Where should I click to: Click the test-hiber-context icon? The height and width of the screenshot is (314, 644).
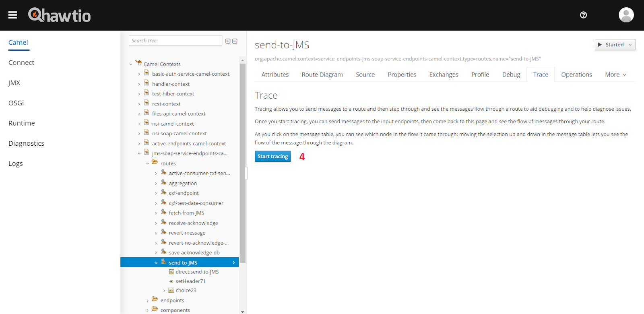[147, 93]
